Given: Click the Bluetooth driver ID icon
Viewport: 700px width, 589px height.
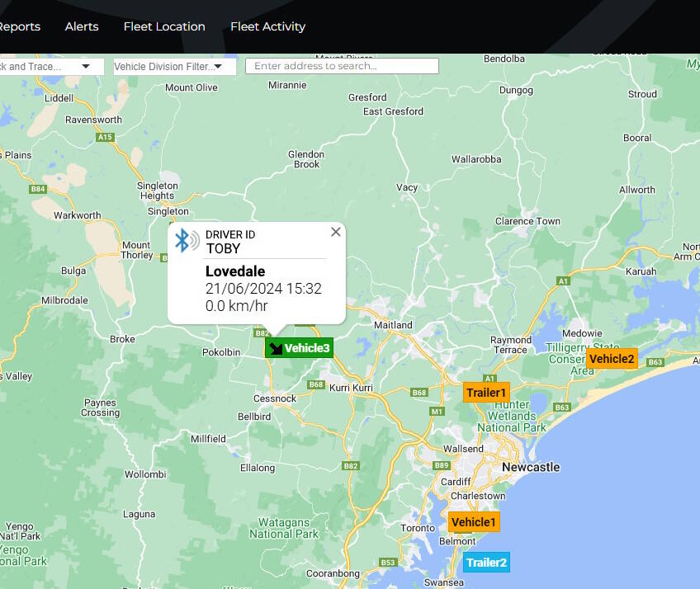Looking at the screenshot, I should [x=186, y=241].
